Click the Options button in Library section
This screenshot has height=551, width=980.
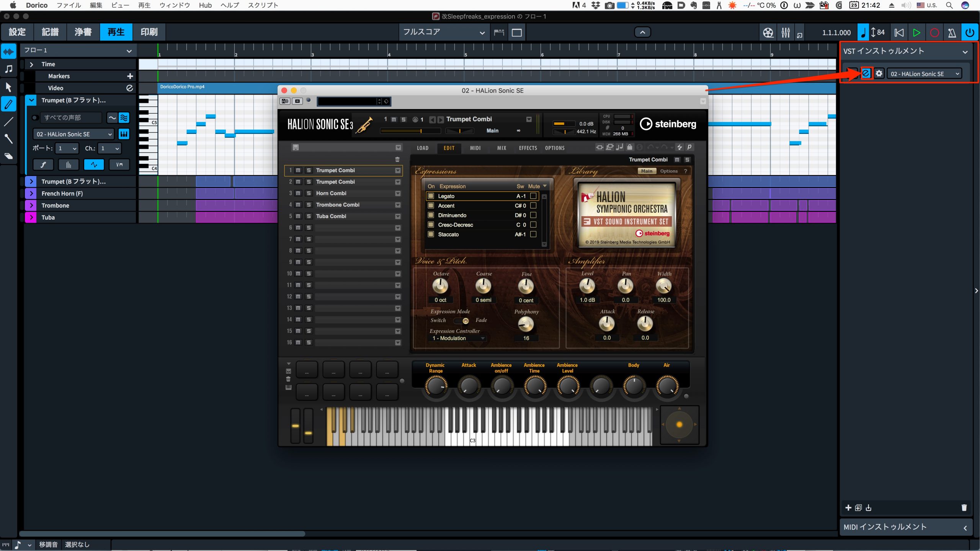pos(669,171)
